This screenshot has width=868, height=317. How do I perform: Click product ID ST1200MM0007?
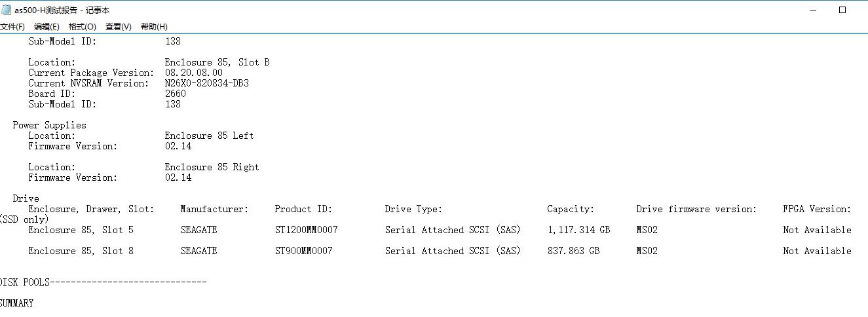[307, 230]
